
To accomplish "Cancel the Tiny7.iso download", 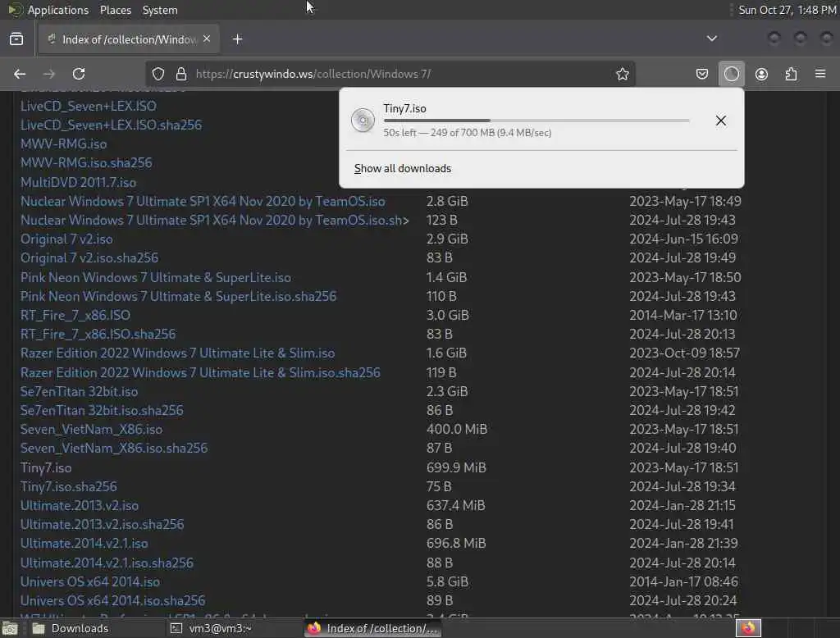I will [x=721, y=121].
